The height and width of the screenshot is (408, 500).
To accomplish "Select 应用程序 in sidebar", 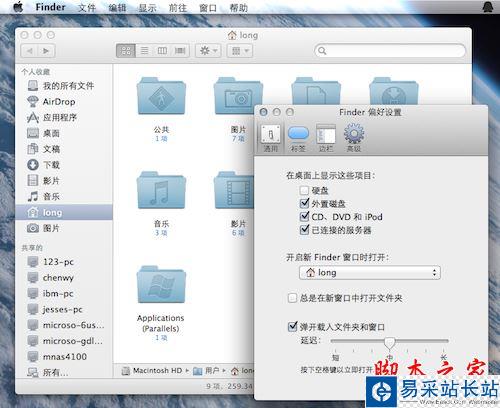I will 64,117.
